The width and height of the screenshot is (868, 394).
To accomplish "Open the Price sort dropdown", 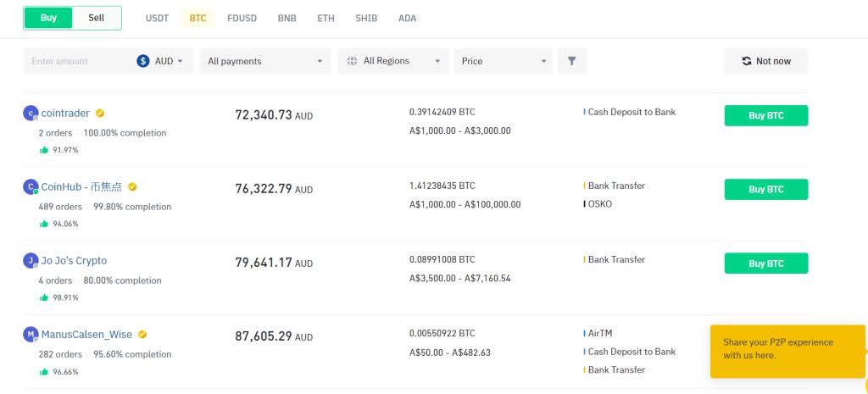I will (504, 61).
